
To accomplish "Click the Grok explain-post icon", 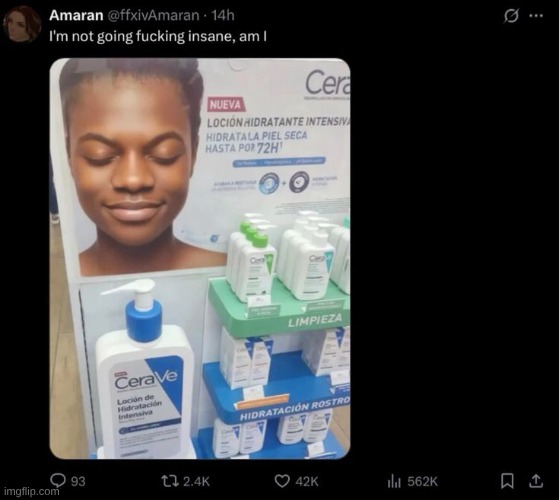I will pyautogui.click(x=511, y=16).
